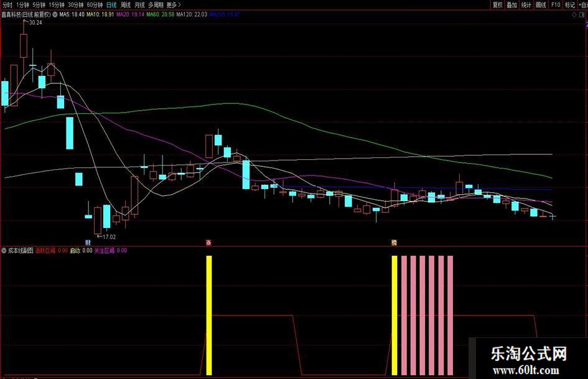Click the panel layout icon at top-right

click(x=582, y=15)
